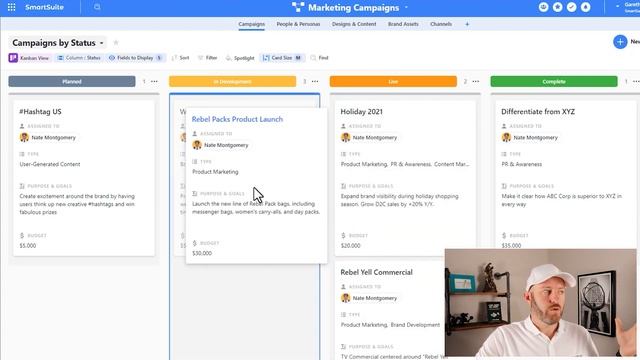Screen dimensions: 640x360
Task: Click the Planned column header
Action: pos(72,81)
